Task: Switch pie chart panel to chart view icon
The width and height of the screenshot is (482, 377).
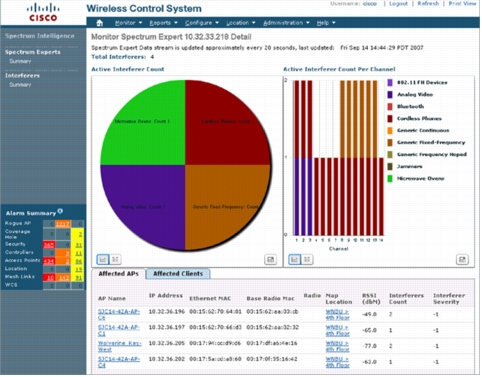Action: tap(103, 259)
